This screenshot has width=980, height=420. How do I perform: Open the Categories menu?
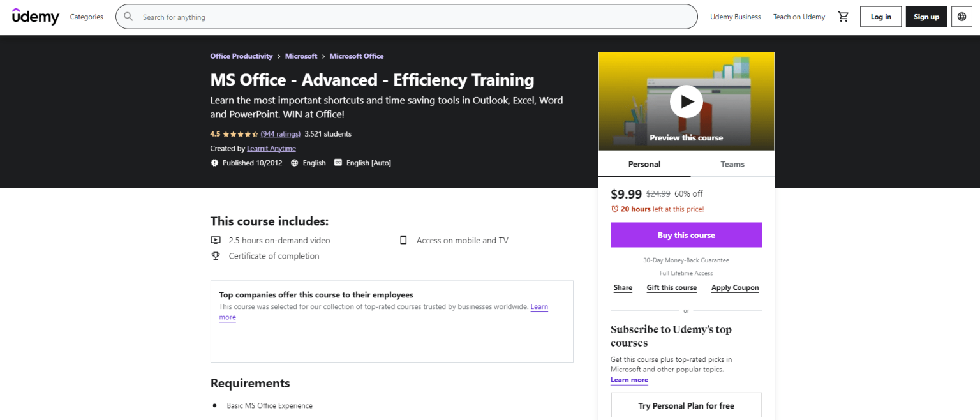[86, 17]
